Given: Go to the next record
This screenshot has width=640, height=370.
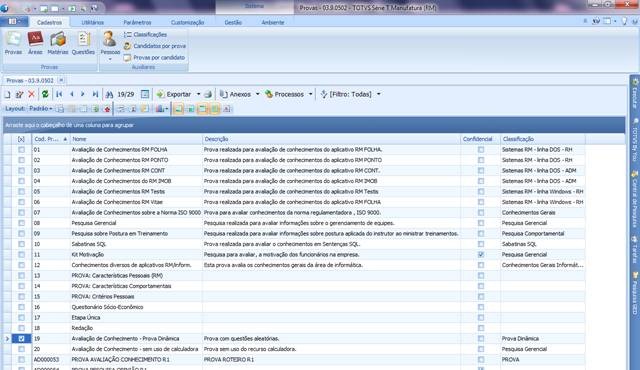Looking at the screenshot, I should [x=83, y=95].
